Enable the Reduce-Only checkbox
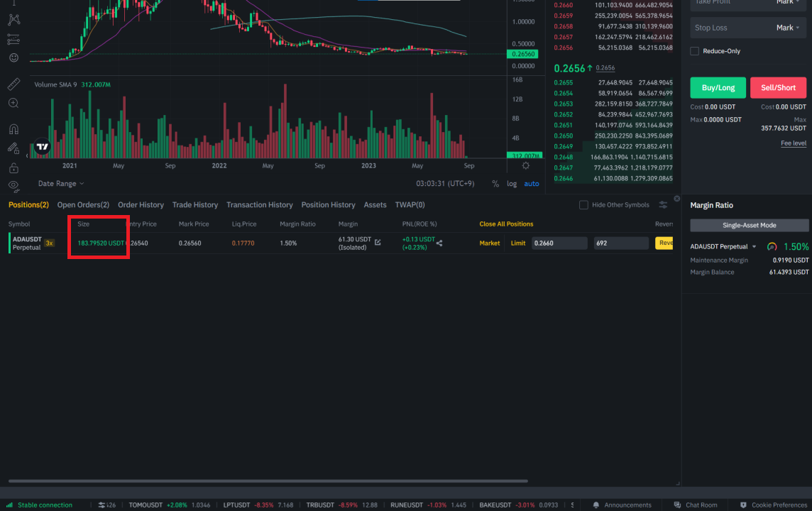Image resolution: width=812 pixels, height=511 pixels. pos(694,51)
